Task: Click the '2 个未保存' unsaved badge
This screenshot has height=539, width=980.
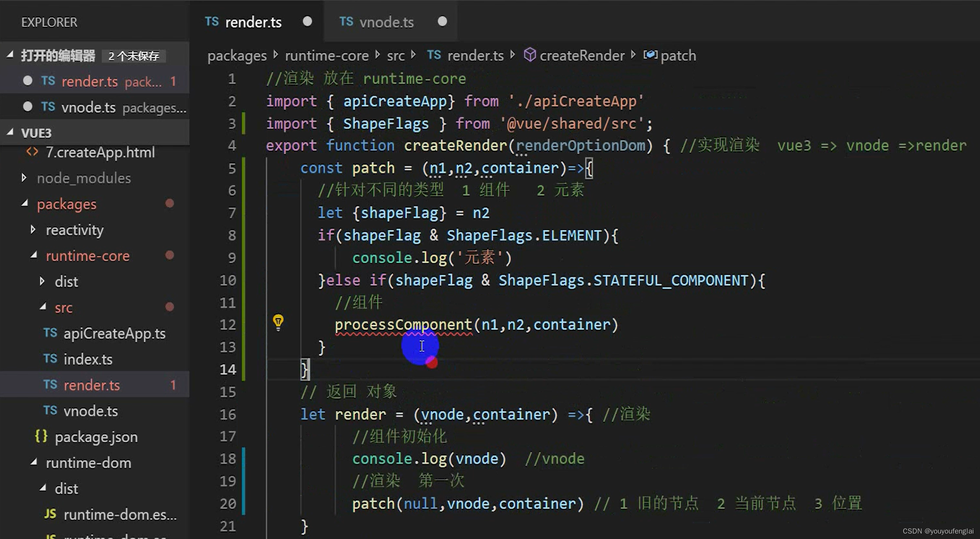Action: click(x=134, y=56)
